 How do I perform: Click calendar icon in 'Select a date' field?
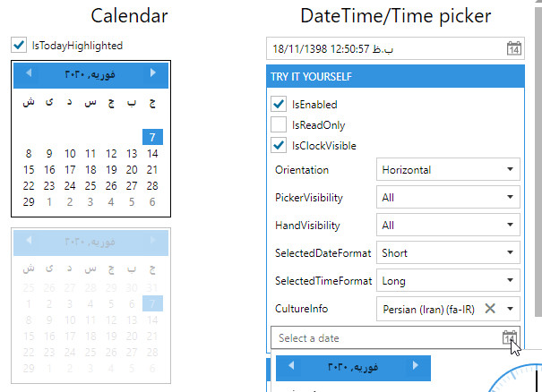pyautogui.click(x=510, y=337)
